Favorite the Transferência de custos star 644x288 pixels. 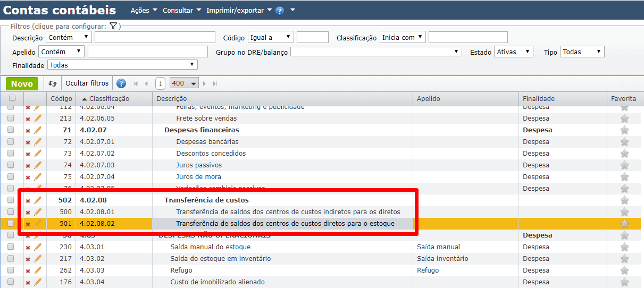[624, 200]
